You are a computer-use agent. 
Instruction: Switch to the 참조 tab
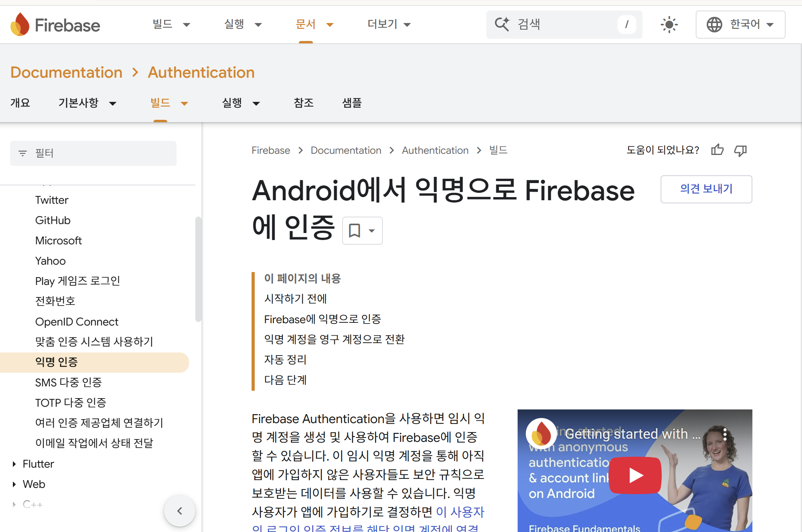[304, 103]
